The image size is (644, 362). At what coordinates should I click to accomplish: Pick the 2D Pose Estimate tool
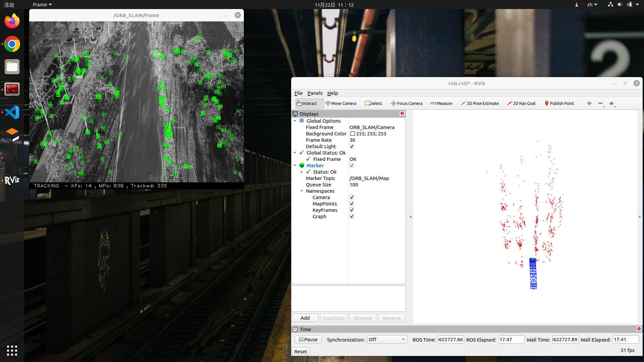[480, 103]
